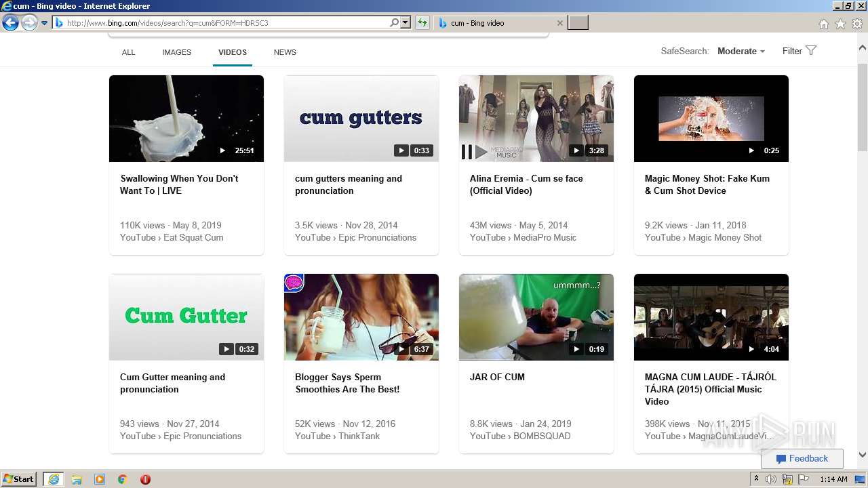Open the Windows Start menu
The width and height of the screenshot is (868, 488).
18,479
